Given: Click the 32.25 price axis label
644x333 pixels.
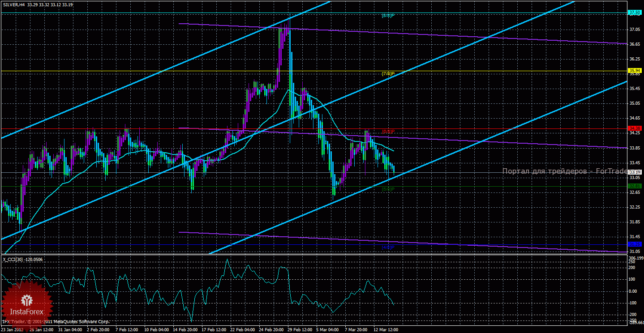Looking at the screenshot, I should tap(635, 207).
